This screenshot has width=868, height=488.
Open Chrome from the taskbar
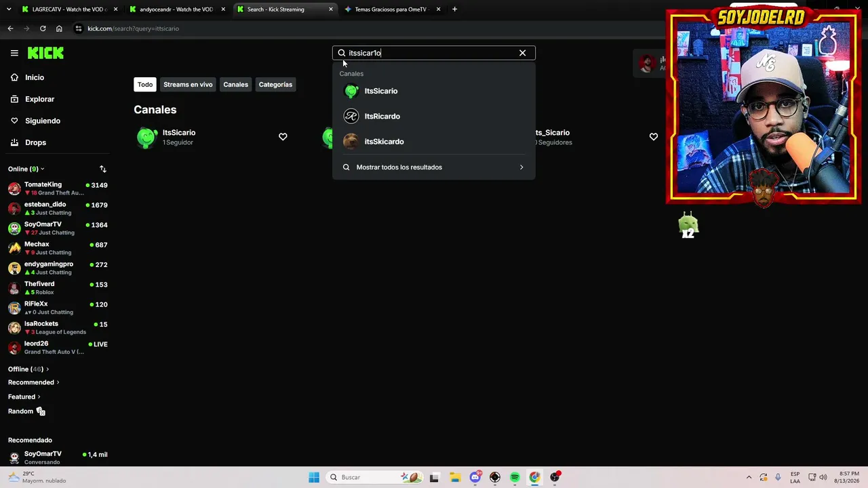(x=534, y=477)
